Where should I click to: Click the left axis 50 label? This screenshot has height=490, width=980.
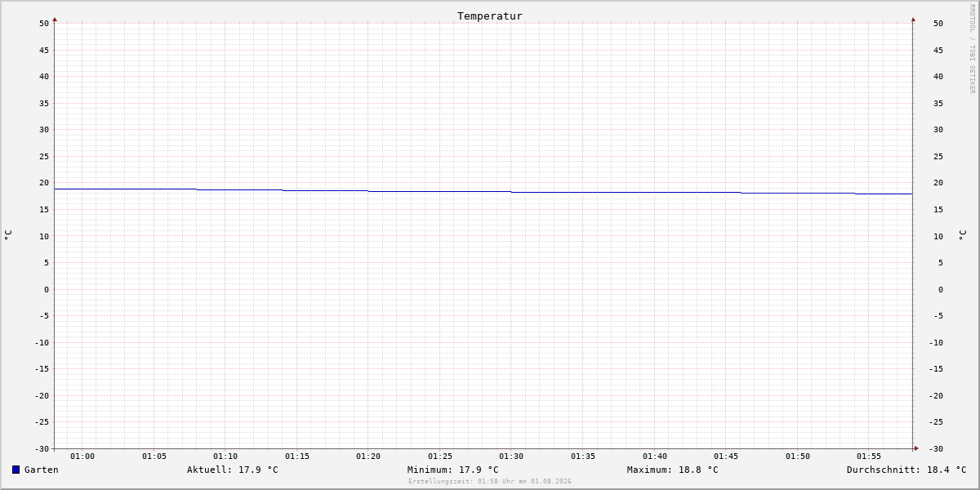pos(44,24)
